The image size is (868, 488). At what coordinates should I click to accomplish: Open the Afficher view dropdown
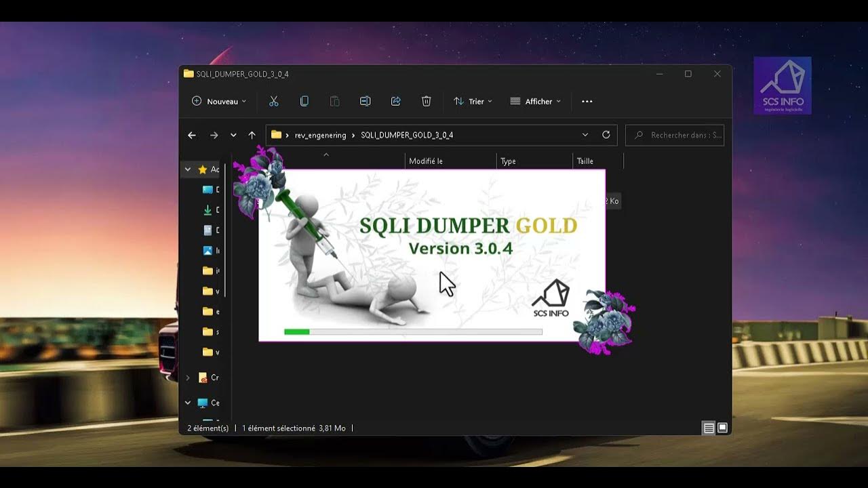tap(536, 101)
